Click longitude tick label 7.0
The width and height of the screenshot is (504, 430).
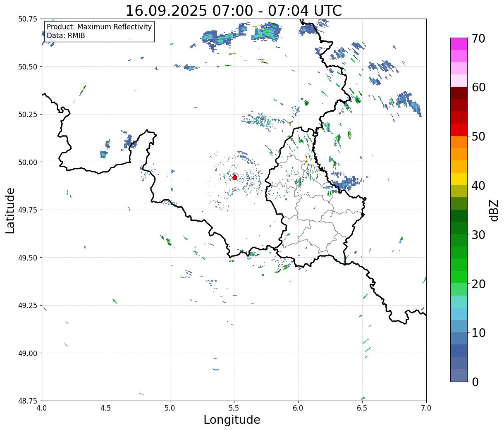pos(426,408)
